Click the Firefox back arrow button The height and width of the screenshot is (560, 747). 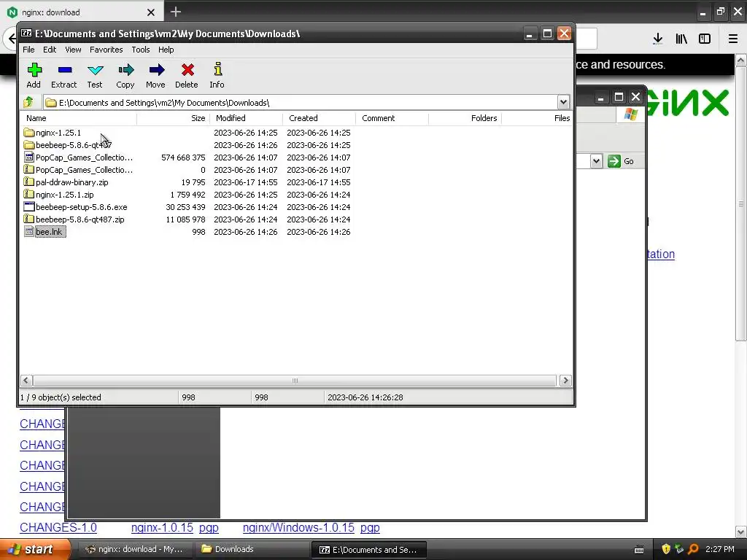click(12, 39)
